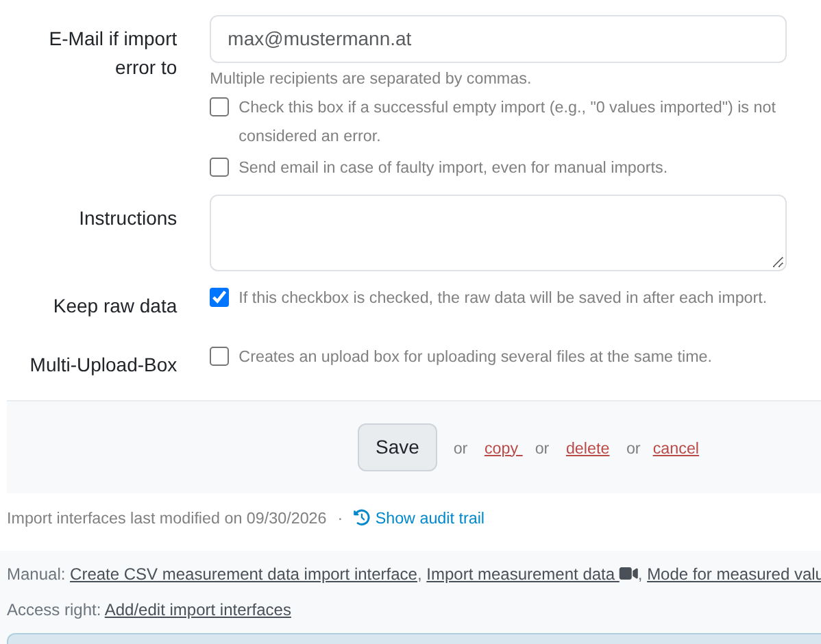Focus the E-Mail if import error field

[498, 39]
